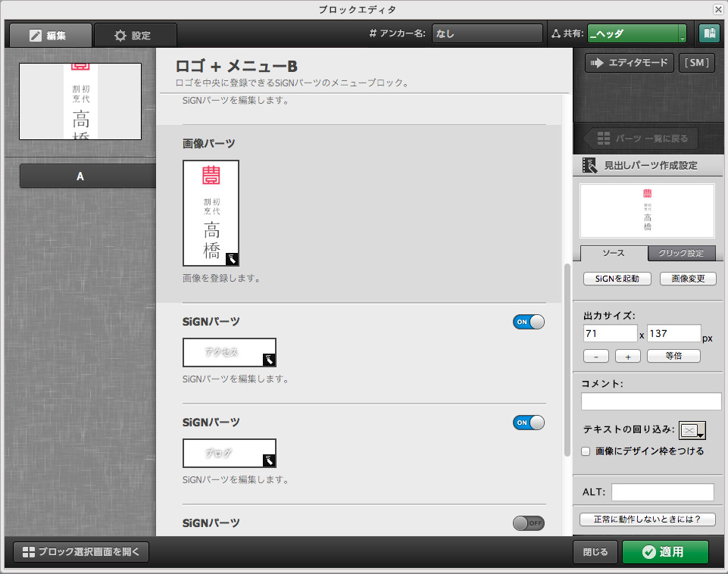Turn off the ブログ SiGN parts toggle
Screen dimensions: 728x574
pos(528,423)
